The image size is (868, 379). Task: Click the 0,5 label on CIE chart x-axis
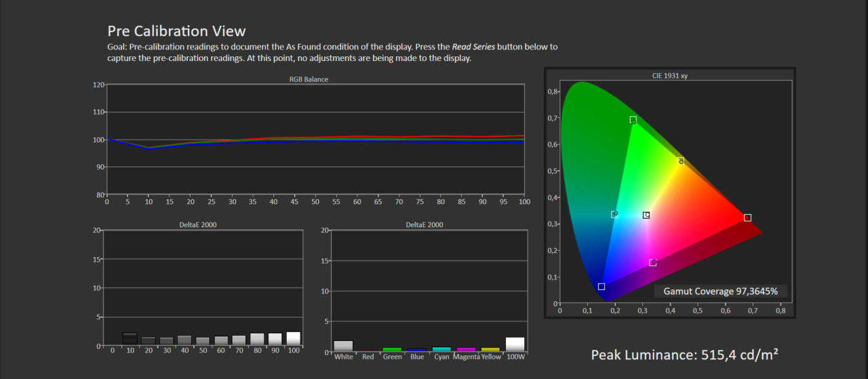(698, 311)
